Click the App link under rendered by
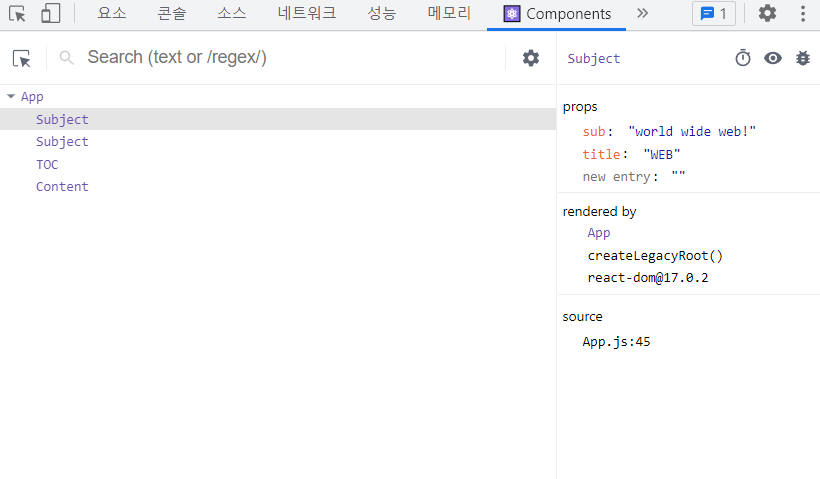The width and height of the screenshot is (820, 479). coord(599,233)
